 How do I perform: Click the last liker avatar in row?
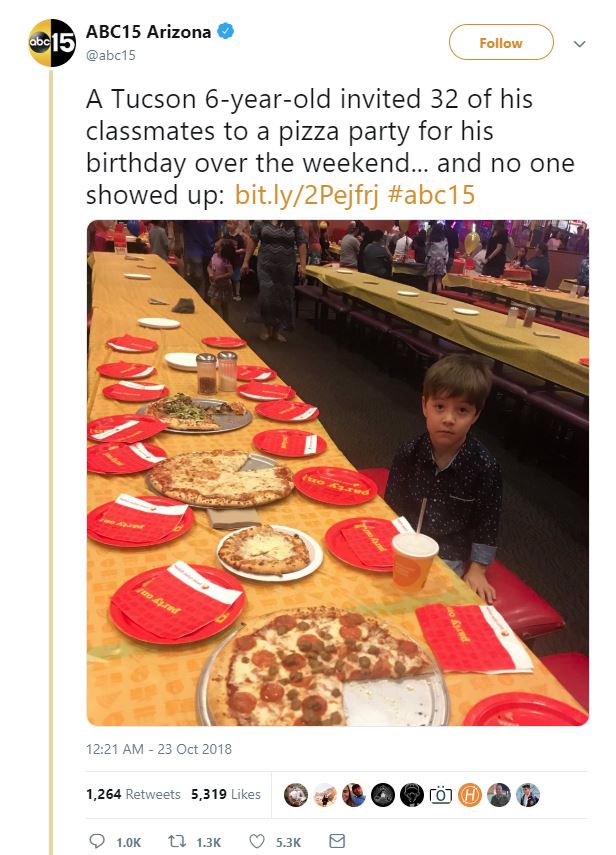tap(528, 795)
